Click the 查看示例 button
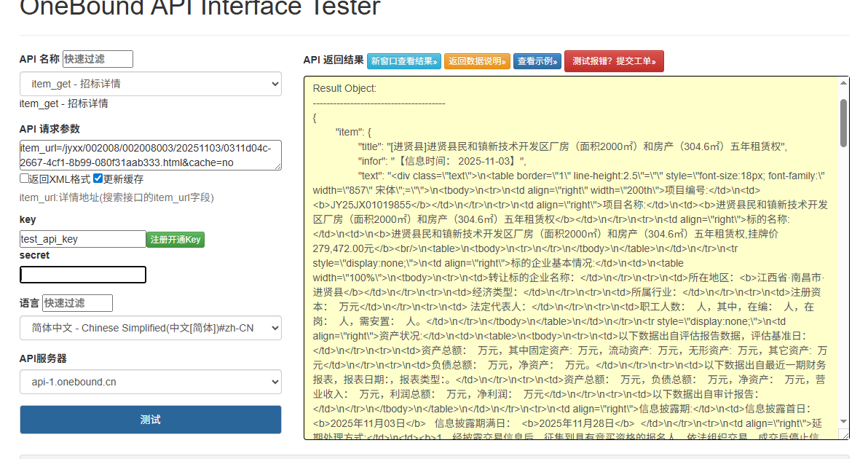Image resolution: width=868 pixels, height=459 pixels. point(537,61)
